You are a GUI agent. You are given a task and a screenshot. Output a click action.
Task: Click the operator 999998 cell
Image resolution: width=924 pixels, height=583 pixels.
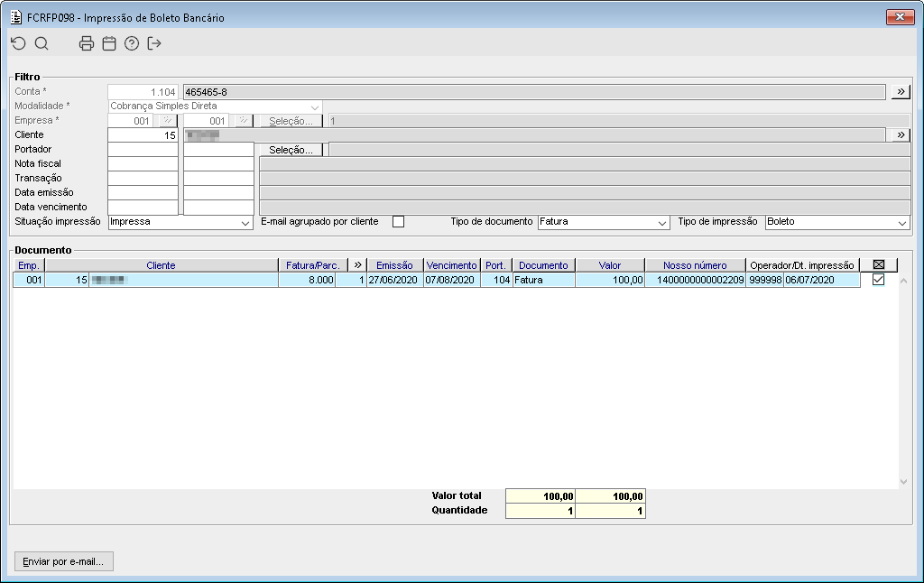click(765, 280)
